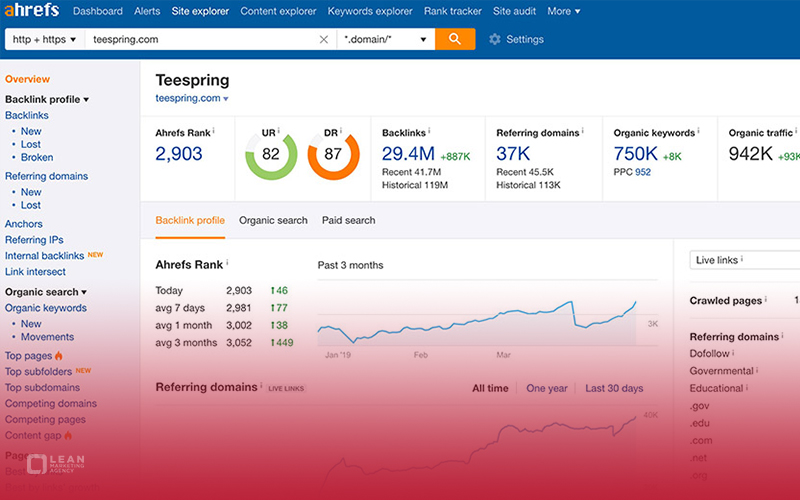Select All time range for Referring domains
This screenshot has height=500, width=800.
point(490,388)
